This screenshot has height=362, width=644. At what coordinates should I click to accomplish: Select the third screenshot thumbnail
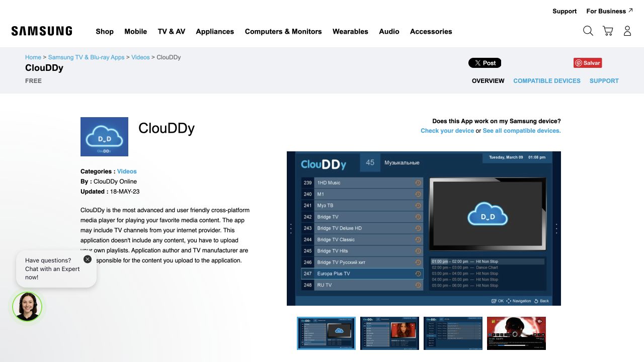click(453, 333)
